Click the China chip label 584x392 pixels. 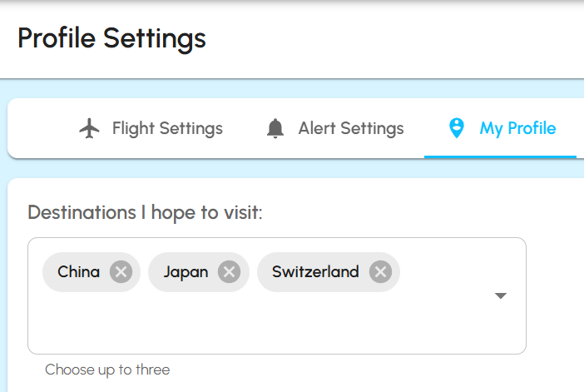pyautogui.click(x=79, y=272)
